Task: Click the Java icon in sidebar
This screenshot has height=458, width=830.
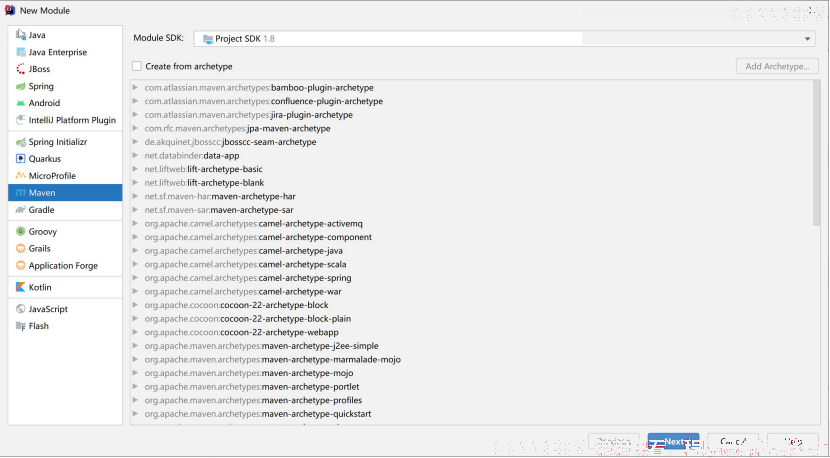Action: point(21,35)
